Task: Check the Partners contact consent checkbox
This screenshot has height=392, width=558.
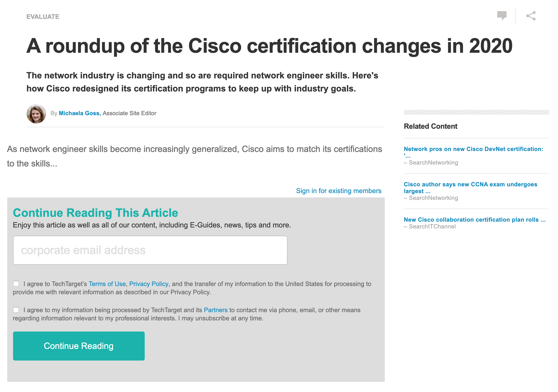Action: [x=16, y=310]
